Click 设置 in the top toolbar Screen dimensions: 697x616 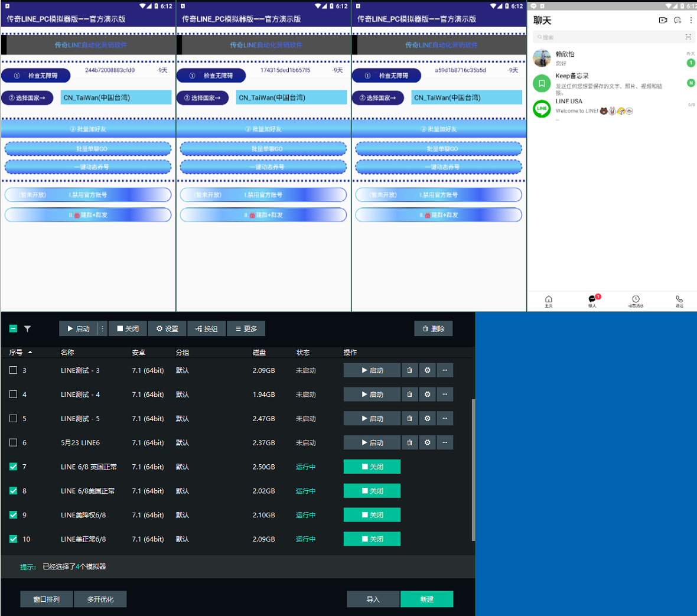click(x=168, y=329)
